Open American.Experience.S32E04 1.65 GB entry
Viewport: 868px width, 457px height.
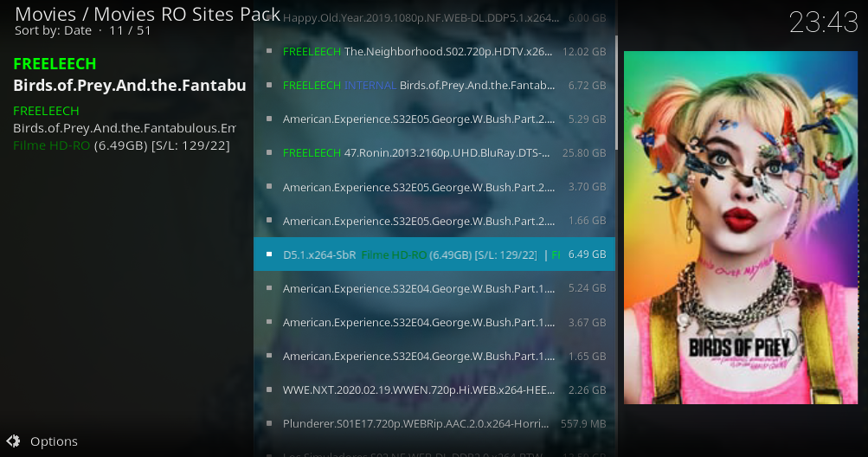[434, 356]
